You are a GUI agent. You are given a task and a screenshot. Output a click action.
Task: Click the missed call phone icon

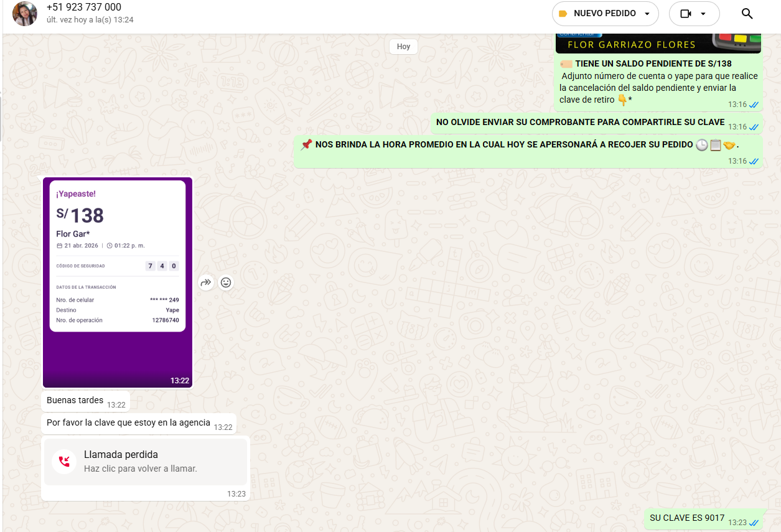coord(64,461)
